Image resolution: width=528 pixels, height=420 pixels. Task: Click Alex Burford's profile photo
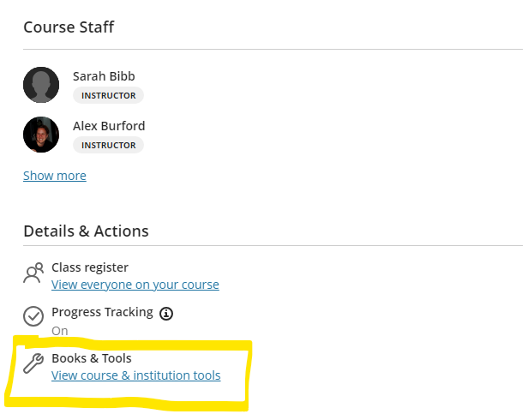(x=41, y=135)
